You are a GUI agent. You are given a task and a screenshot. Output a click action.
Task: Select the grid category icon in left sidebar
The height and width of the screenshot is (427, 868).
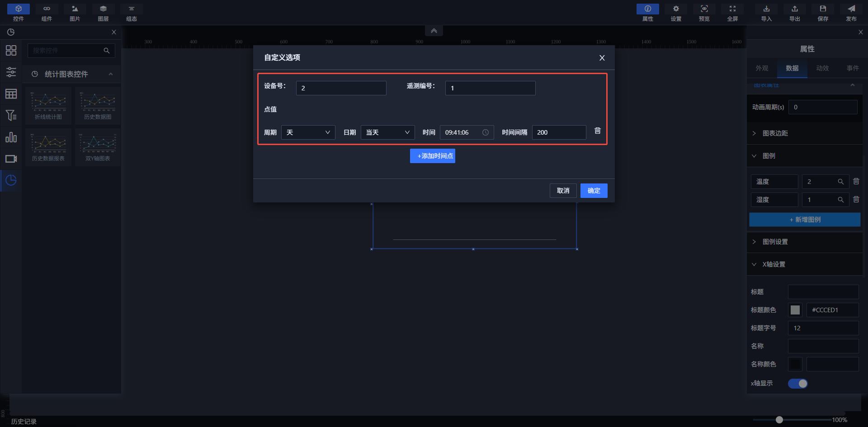11,50
